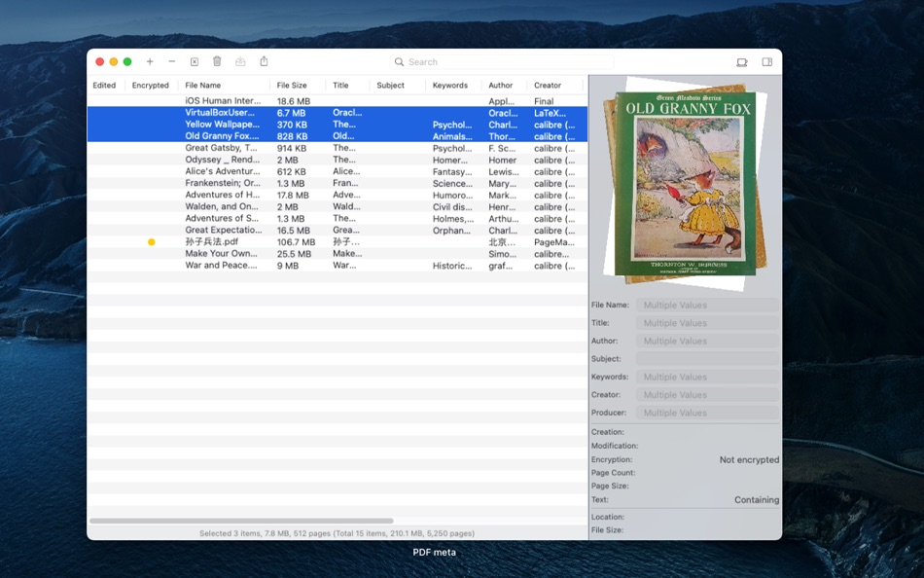The image size is (924, 578).
Task: Select the Odyssey _ Rend... row
Action: [338, 160]
